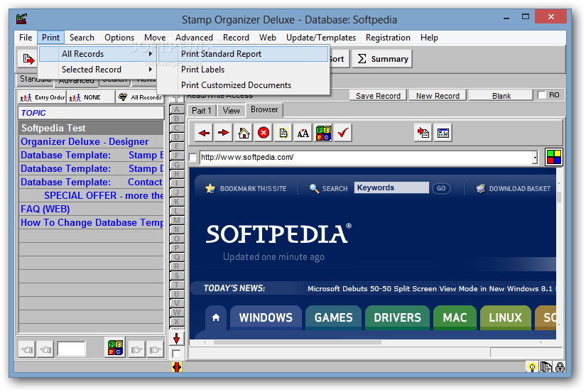Click the padlock icon in status bar
586x392 pixels.
tap(560, 367)
